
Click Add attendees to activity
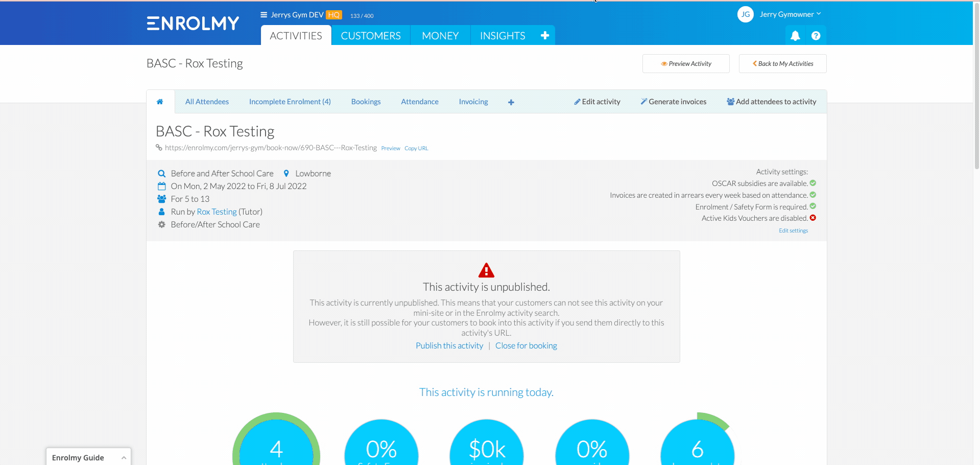point(771,102)
